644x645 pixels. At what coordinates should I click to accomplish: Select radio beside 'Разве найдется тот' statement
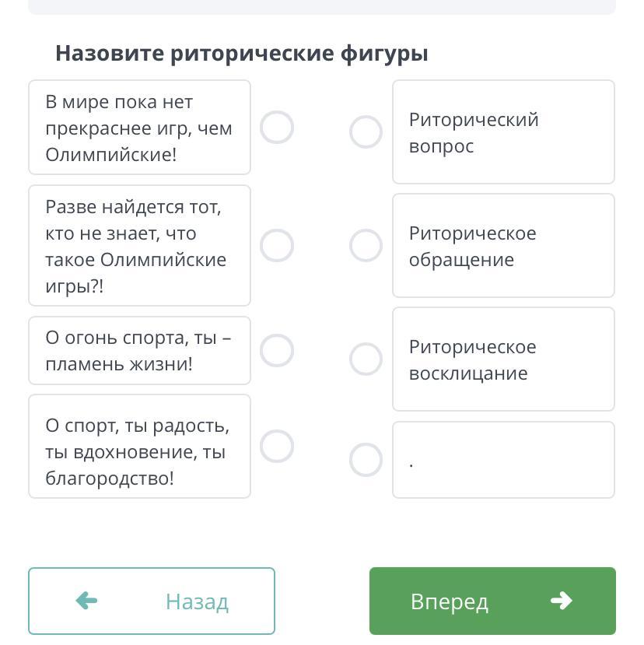coord(277,246)
